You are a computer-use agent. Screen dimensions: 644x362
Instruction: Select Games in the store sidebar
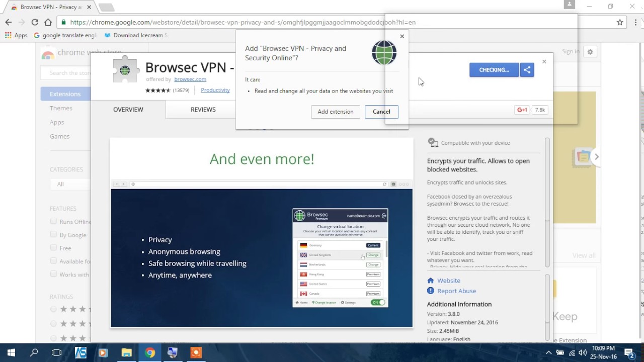(59, 136)
